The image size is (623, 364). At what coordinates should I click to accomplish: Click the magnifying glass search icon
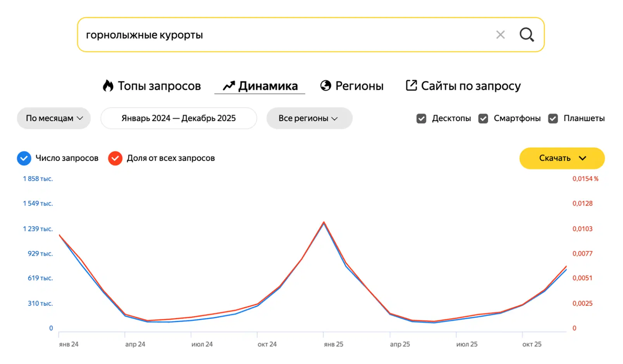coord(527,34)
